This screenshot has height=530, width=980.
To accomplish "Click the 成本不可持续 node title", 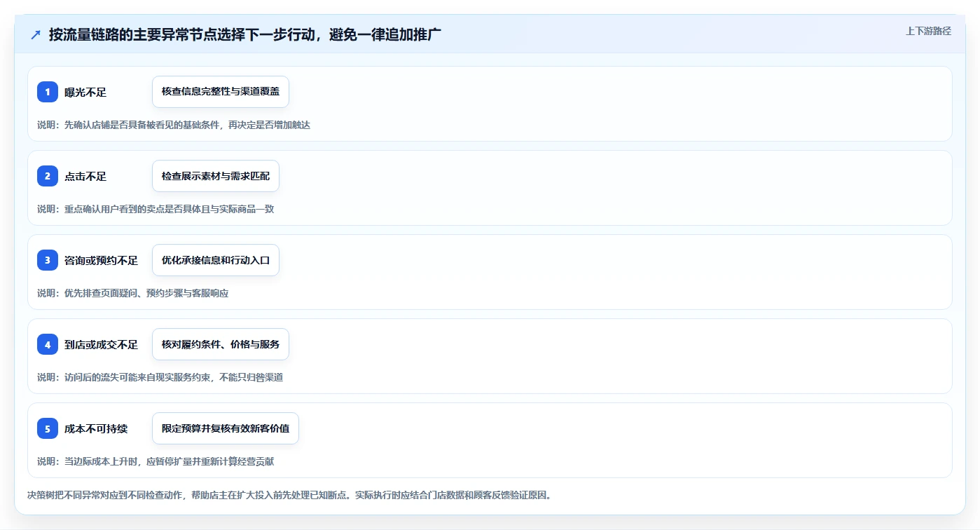I will tap(96, 429).
